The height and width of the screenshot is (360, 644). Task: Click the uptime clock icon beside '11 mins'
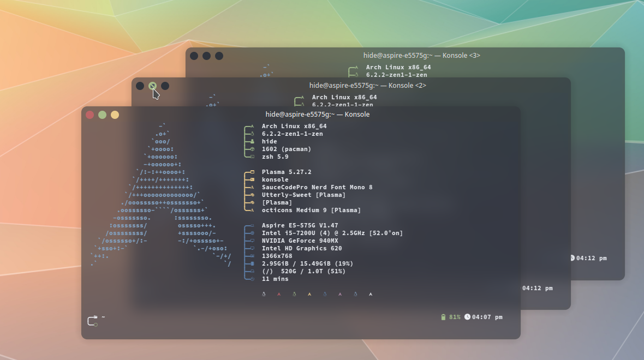(x=252, y=279)
